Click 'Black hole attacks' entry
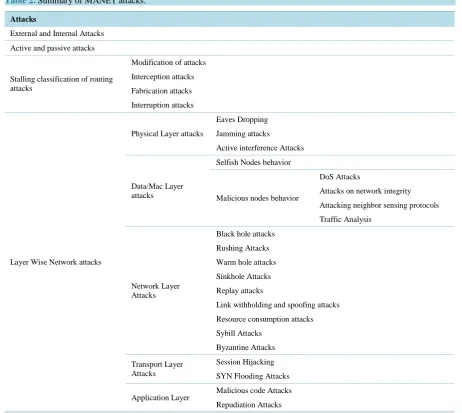The height and width of the screenshot is (413, 462). point(245,234)
